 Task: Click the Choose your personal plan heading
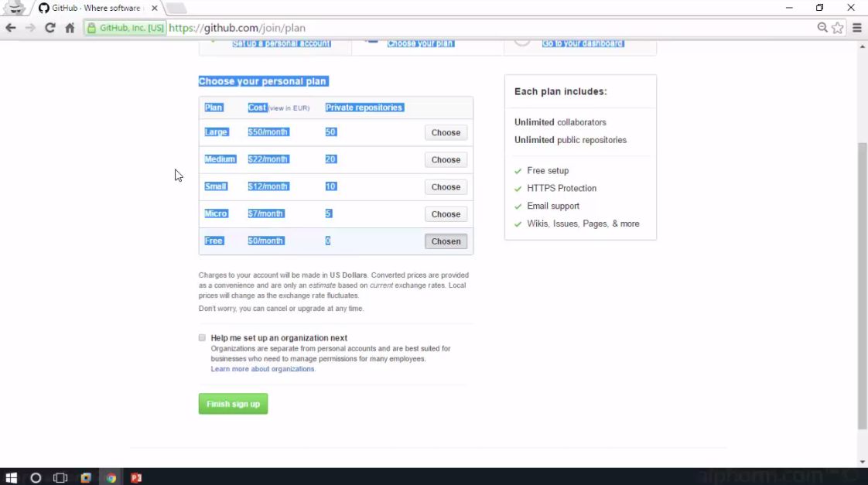[263, 81]
